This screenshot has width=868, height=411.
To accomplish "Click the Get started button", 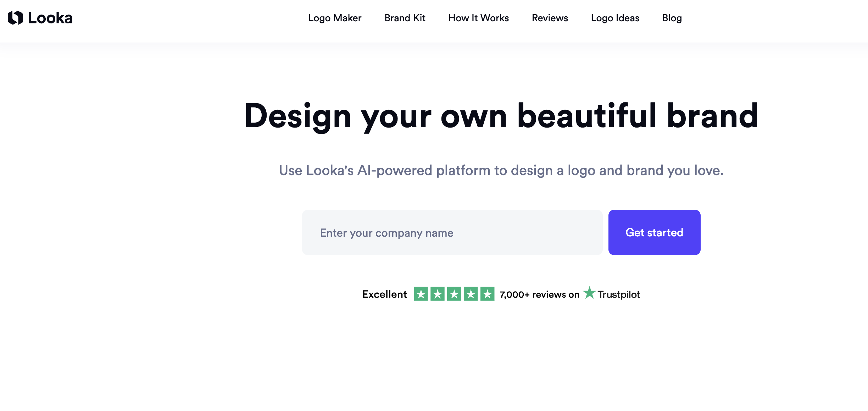I will pyautogui.click(x=655, y=232).
